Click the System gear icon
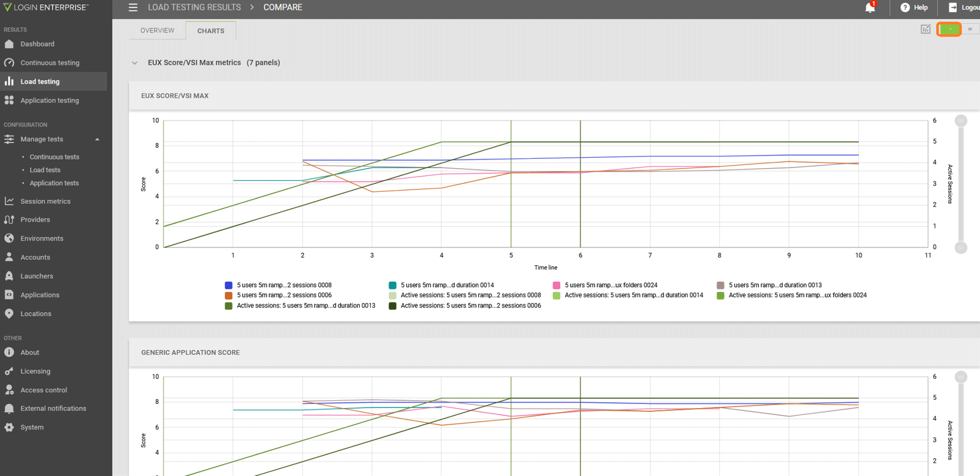 pyautogui.click(x=9, y=427)
